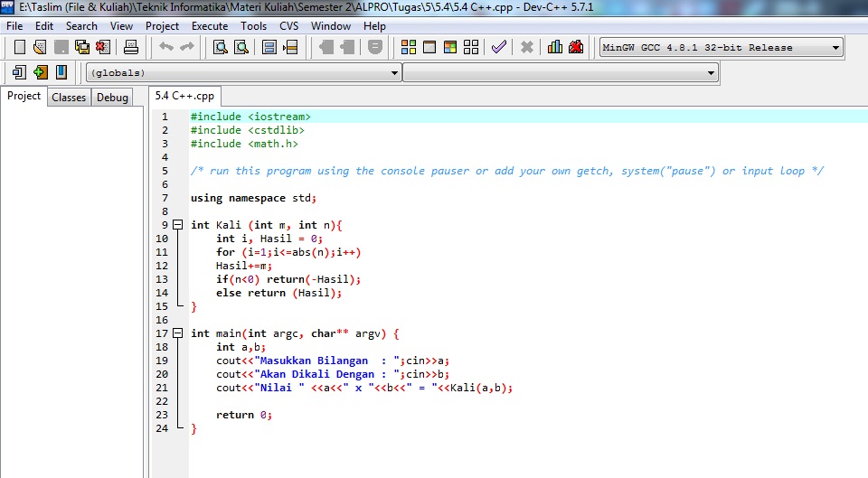Click the Insert icon with green plus
This screenshot has height=478, width=868.
41,72
